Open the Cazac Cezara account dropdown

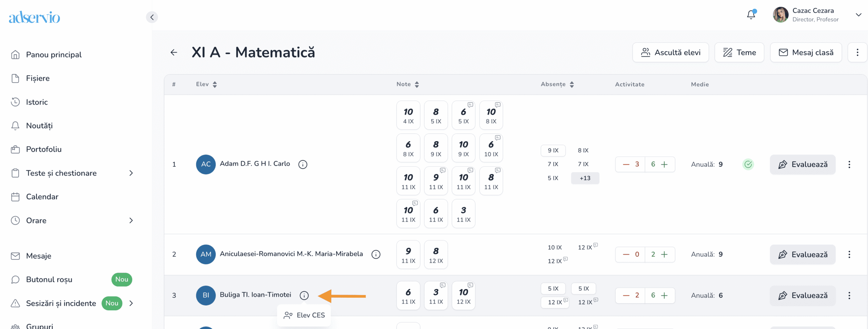pos(858,15)
